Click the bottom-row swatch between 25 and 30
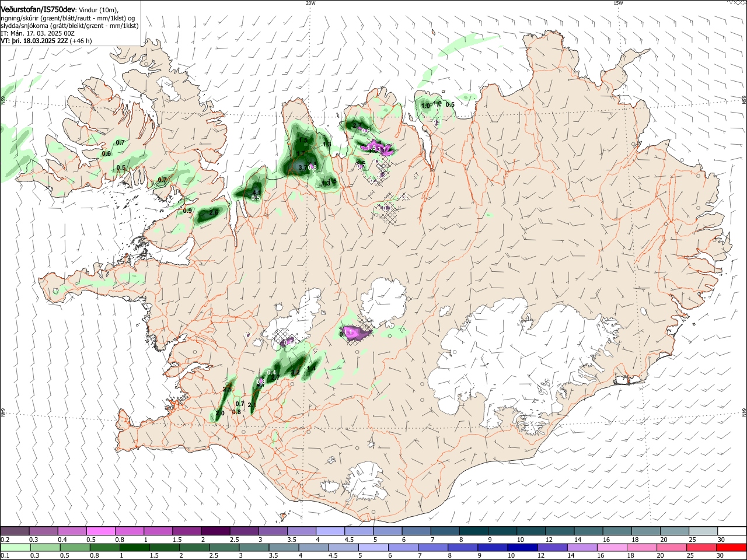 701,547
